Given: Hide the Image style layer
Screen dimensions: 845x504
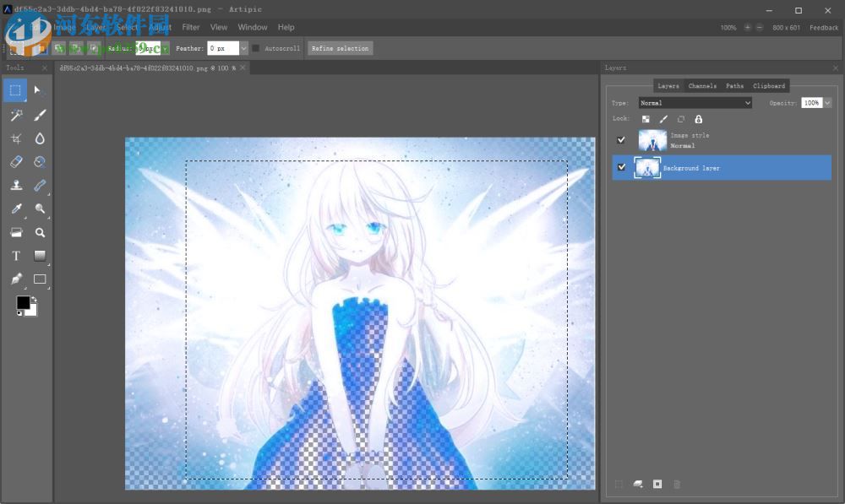Looking at the screenshot, I should 622,139.
